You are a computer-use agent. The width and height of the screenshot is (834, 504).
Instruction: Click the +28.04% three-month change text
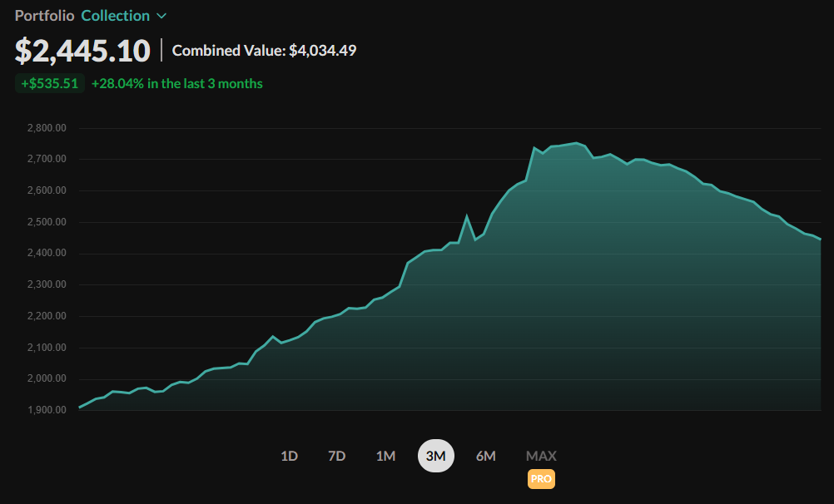point(177,83)
